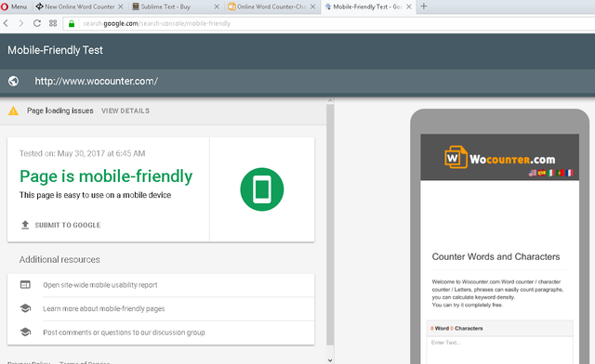The height and width of the screenshot is (364, 595).
Task: Switch to Online Word Counter-Cha tab
Action: click(271, 6)
